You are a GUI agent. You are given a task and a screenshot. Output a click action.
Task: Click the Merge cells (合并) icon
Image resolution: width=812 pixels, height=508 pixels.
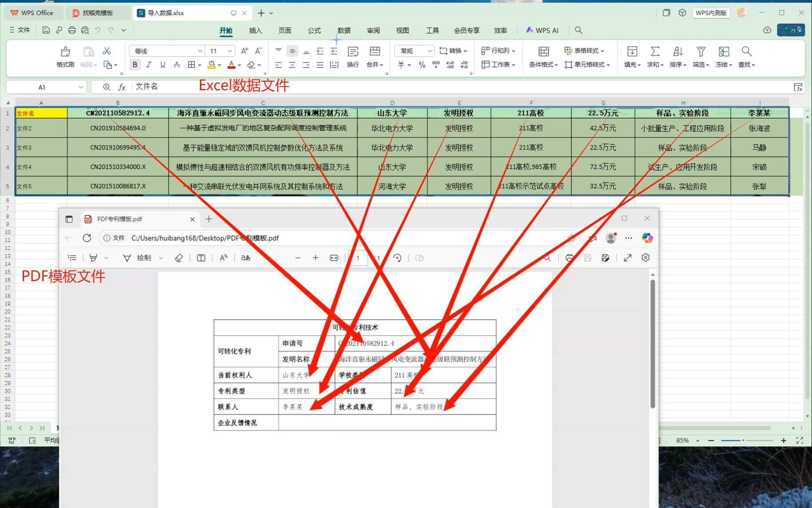point(375,52)
